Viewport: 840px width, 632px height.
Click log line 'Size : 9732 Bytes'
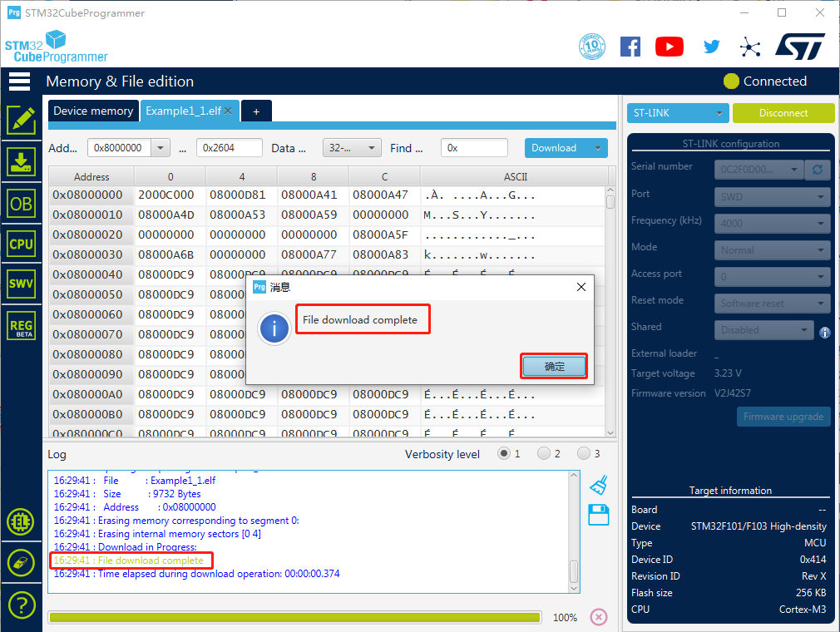(x=127, y=494)
